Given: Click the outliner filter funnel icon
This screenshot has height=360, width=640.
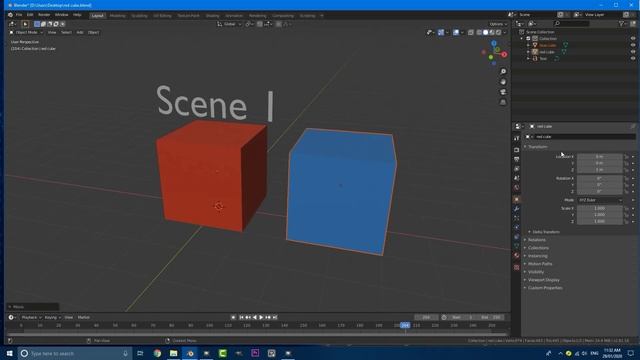Looking at the screenshot, I should (x=621, y=24).
